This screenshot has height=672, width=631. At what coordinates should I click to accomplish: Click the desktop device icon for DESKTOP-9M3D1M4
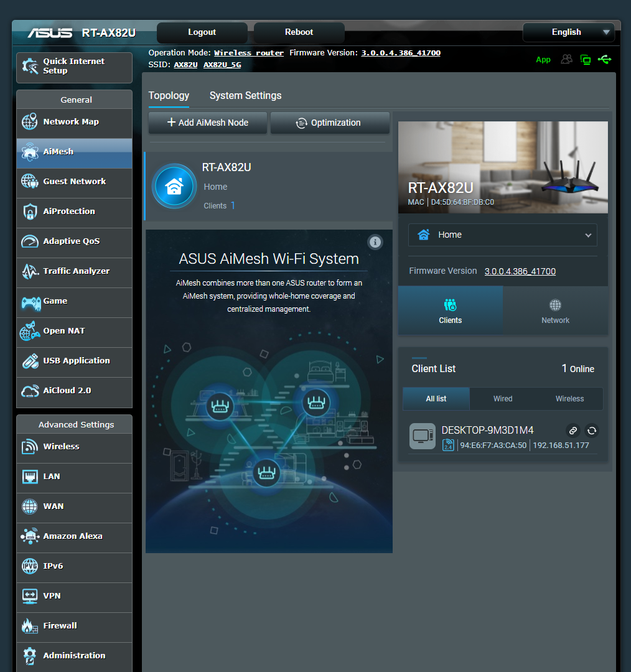[x=423, y=436]
